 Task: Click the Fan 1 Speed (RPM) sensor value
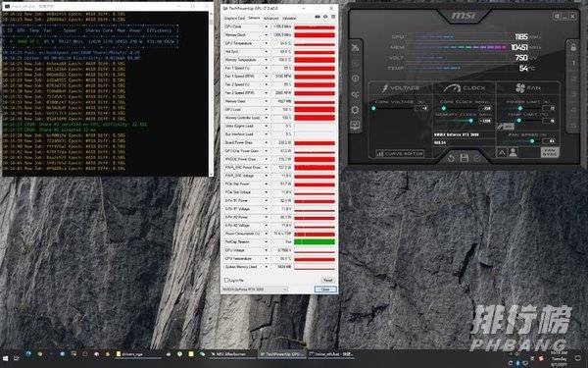click(x=281, y=77)
